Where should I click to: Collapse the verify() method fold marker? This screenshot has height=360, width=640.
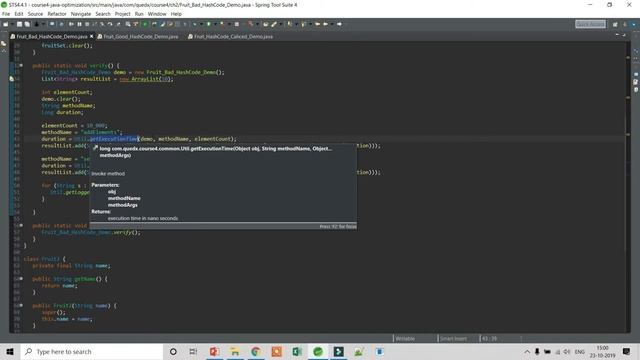[x=21, y=65]
